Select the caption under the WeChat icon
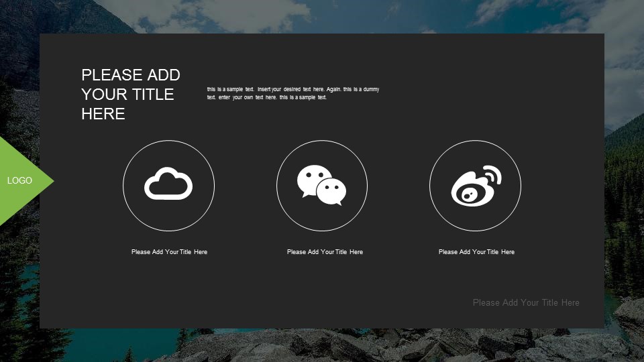 [x=325, y=252]
